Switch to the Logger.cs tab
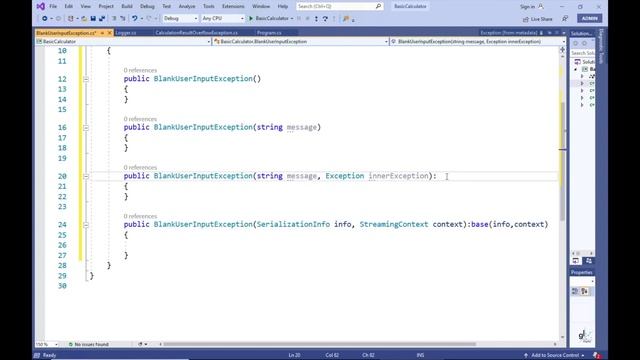 (126, 33)
